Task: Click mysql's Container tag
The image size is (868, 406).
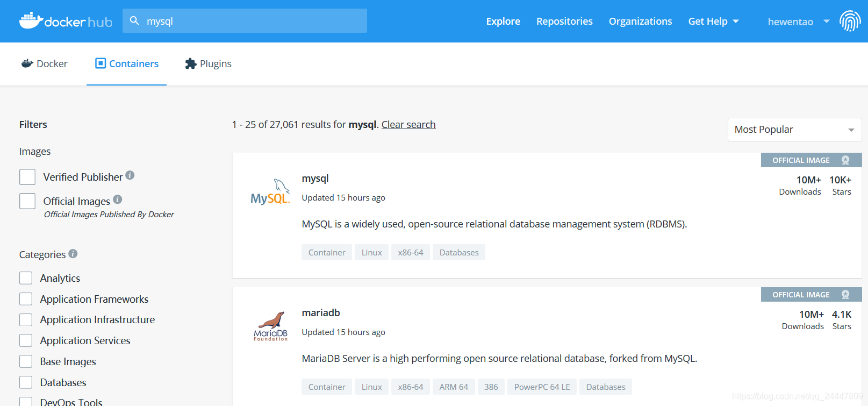Action: coord(327,252)
